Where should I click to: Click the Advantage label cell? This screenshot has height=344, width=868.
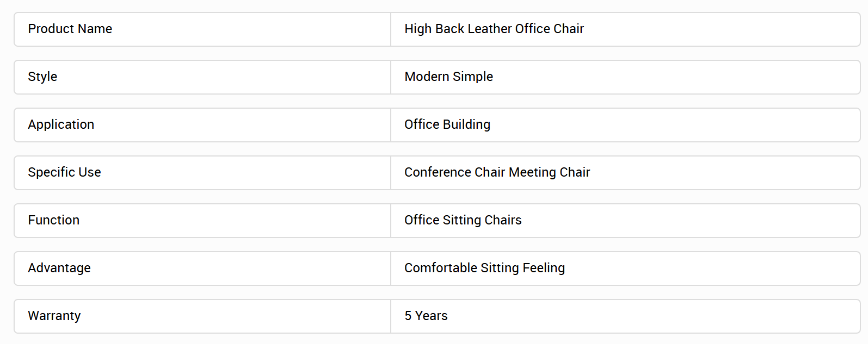202,268
